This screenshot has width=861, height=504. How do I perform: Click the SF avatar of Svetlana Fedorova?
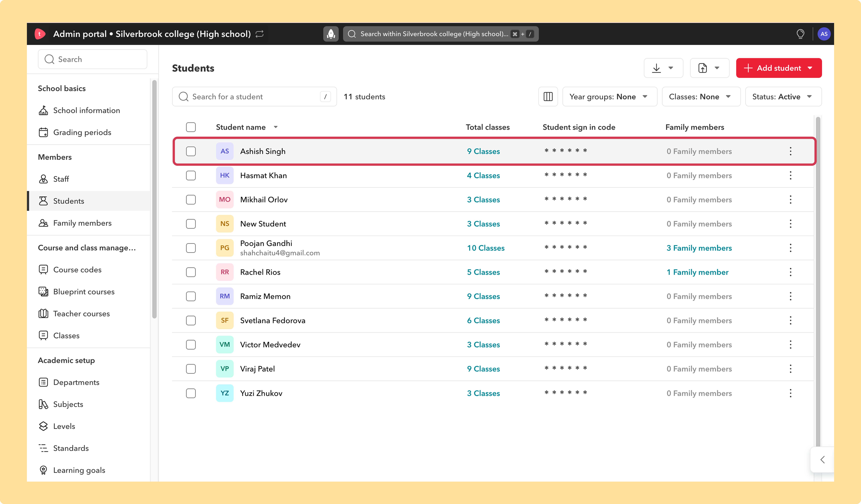pos(224,320)
